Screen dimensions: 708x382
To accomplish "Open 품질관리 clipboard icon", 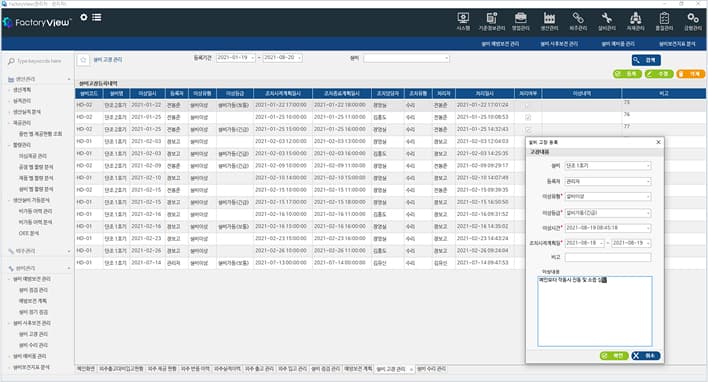I will pos(664,21).
